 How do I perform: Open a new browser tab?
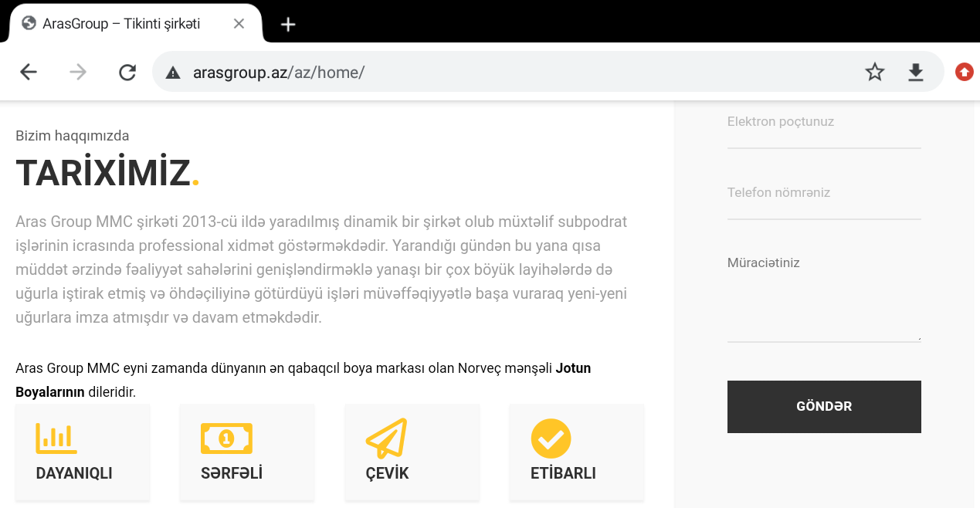[x=288, y=24]
